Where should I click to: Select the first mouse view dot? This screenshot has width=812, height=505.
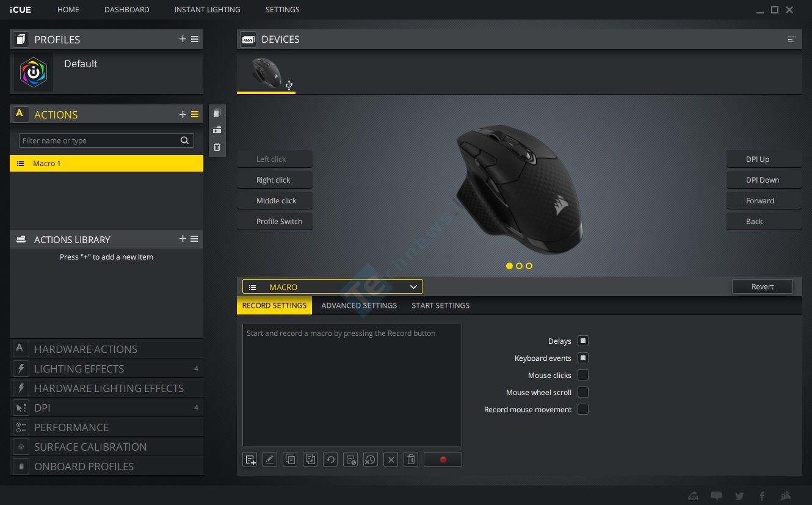click(509, 266)
